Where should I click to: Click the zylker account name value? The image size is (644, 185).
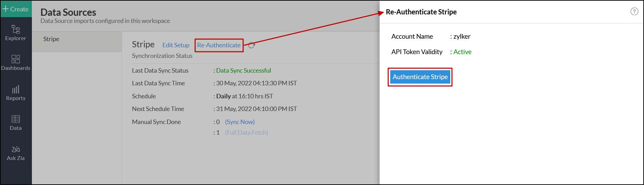click(x=462, y=37)
